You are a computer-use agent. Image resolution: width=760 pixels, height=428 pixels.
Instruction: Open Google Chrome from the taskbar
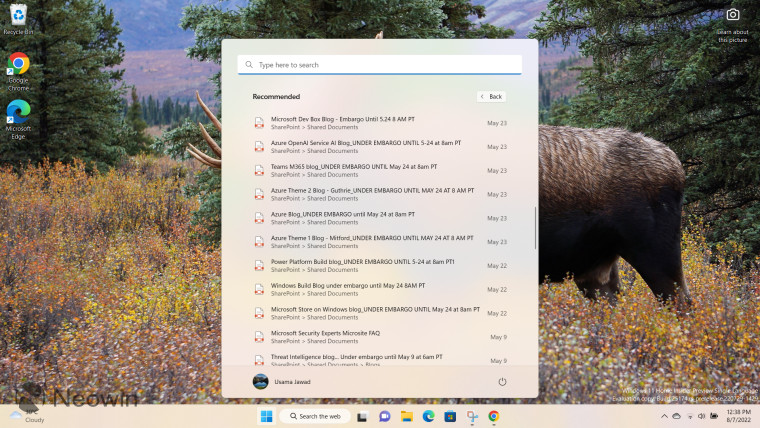pyautogui.click(x=494, y=416)
